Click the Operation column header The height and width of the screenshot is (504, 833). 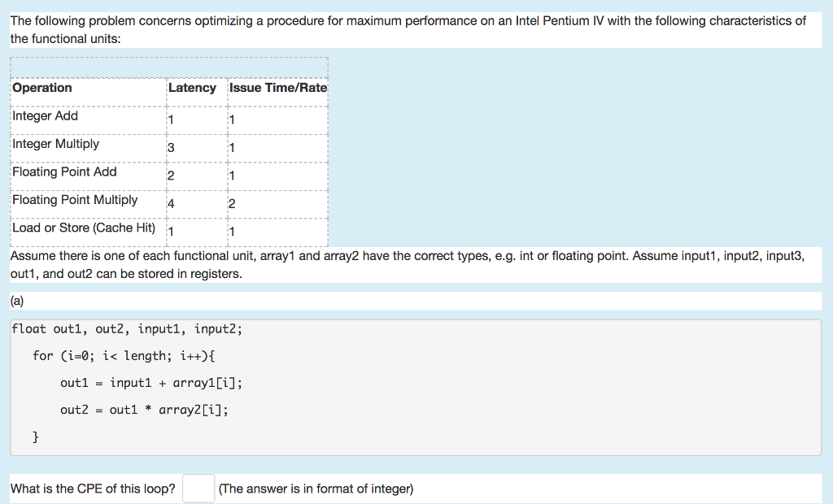point(42,88)
